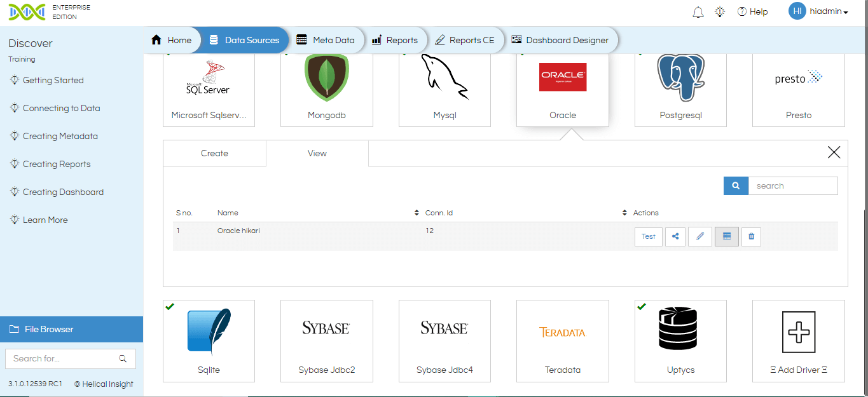
Task: Click the Discover heading
Action: (31, 43)
